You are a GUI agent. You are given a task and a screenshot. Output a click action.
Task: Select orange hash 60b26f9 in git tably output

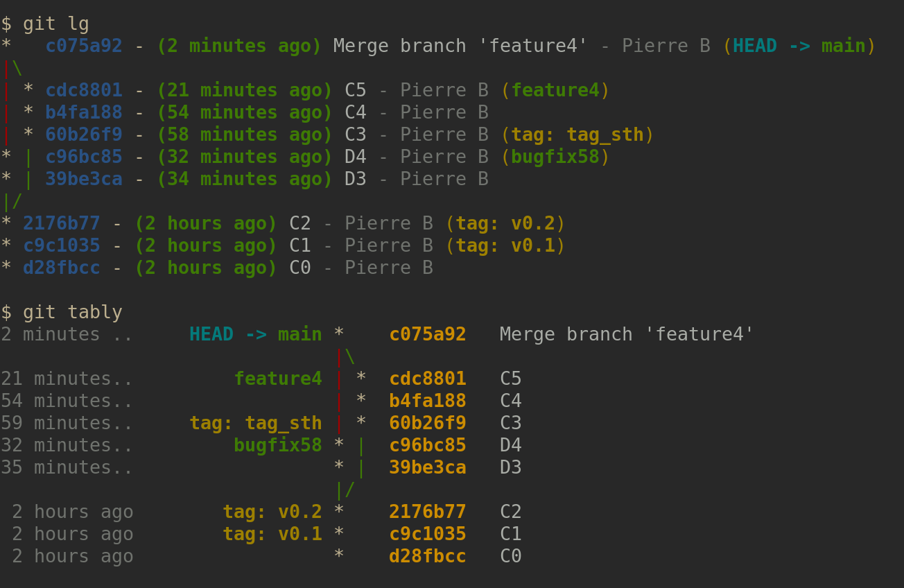[427, 424]
